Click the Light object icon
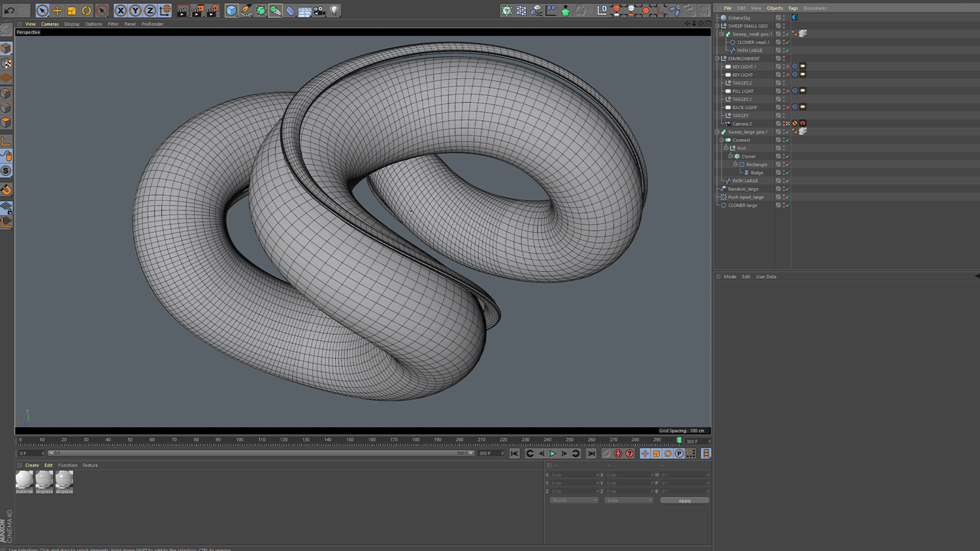Viewport: 980px width, 551px height. click(334, 10)
